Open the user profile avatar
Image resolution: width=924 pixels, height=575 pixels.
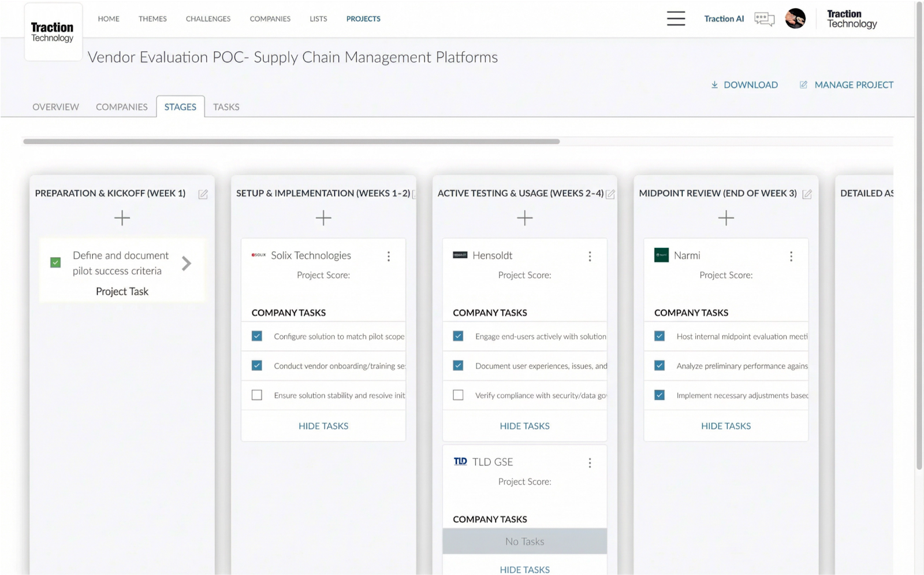click(x=795, y=18)
